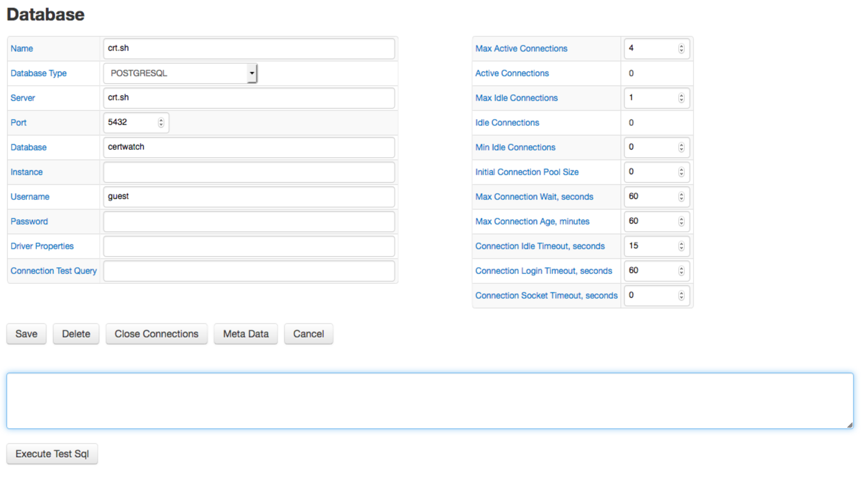Focus the Server input field
The width and height of the screenshot is (868, 482).
249,98
